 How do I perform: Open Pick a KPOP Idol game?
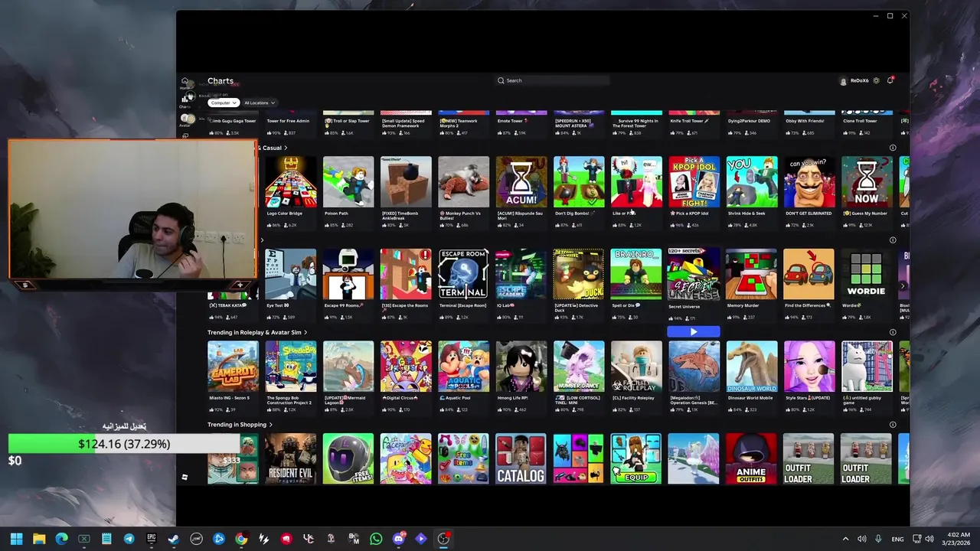tap(694, 182)
